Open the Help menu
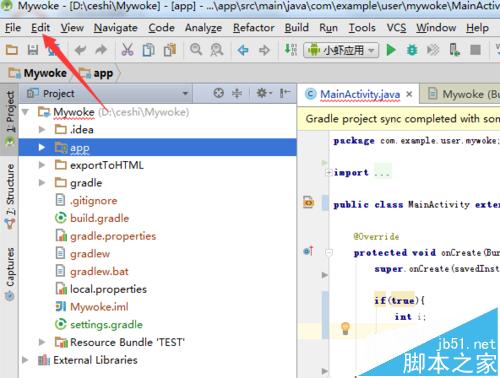This screenshot has width=500, height=378. 477,28
